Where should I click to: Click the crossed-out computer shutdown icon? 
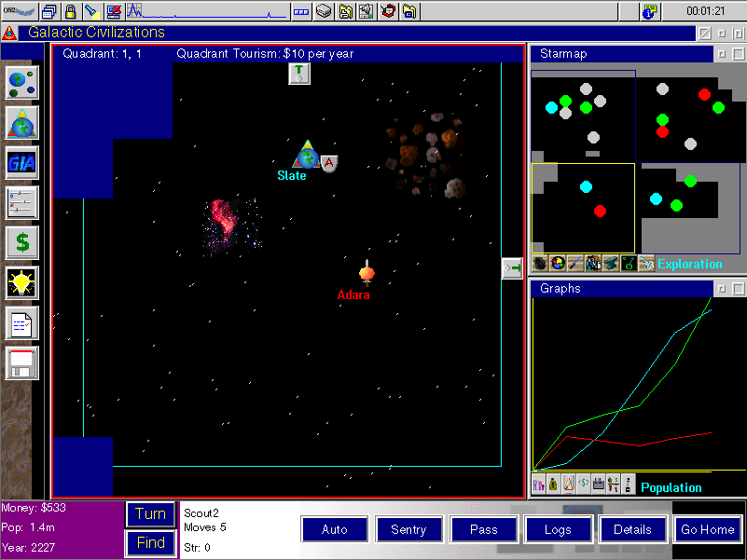[x=114, y=11]
